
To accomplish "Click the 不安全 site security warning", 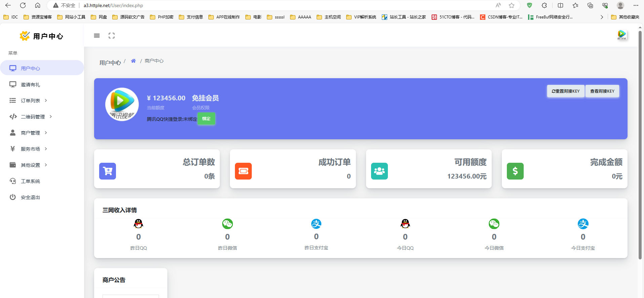I will [64, 5].
